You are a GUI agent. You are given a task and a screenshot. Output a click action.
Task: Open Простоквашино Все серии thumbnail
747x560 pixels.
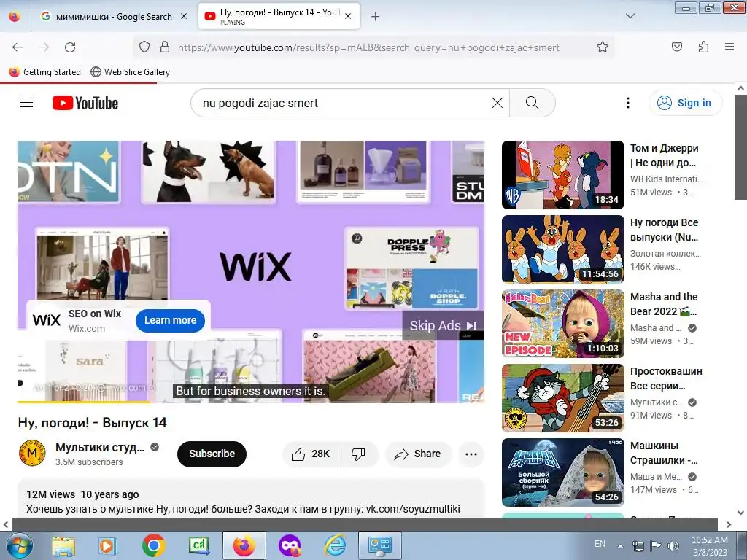563,398
